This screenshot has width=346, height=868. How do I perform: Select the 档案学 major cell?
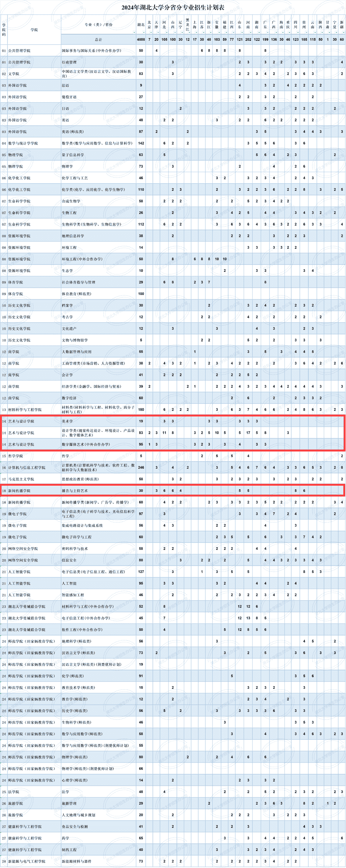coord(98,305)
